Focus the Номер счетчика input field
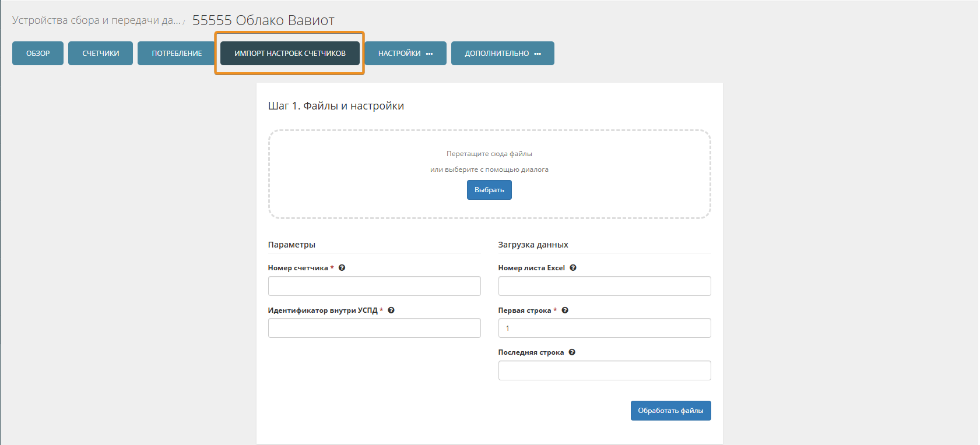 pyautogui.click(x=374, y=286)
